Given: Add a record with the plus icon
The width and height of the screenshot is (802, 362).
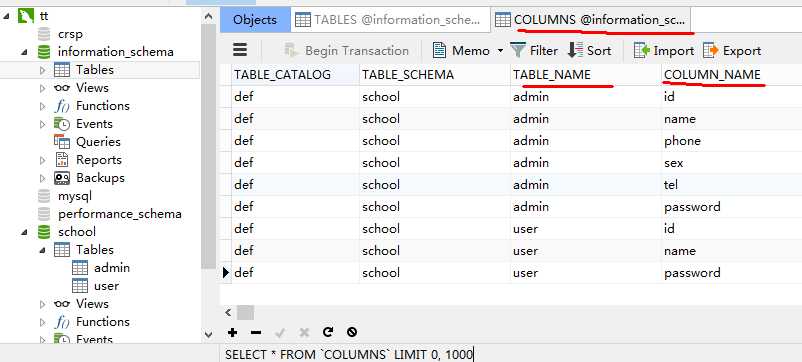Looking at the screenshot, I should click(233, 333).
